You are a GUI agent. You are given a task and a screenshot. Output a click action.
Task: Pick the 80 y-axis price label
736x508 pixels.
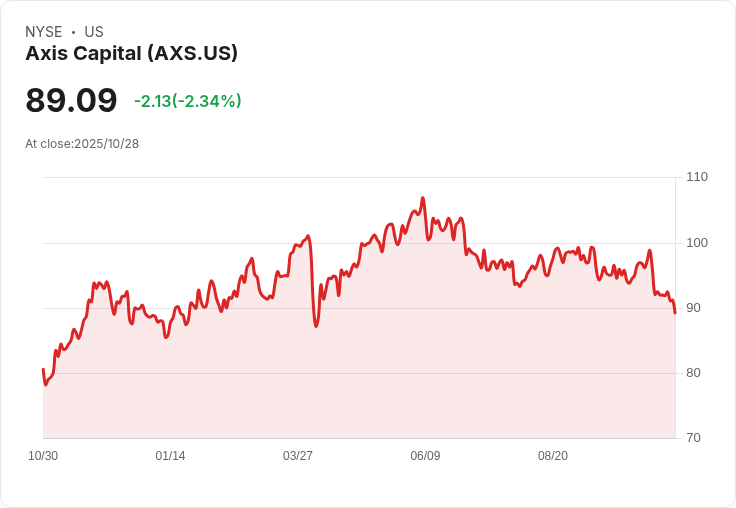click(694, 373)
